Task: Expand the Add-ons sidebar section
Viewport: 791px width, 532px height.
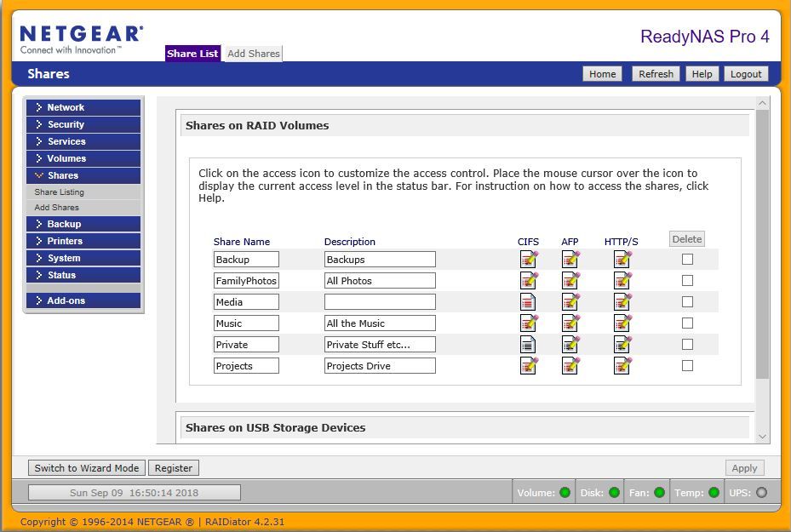Action: tap(83, 300)
